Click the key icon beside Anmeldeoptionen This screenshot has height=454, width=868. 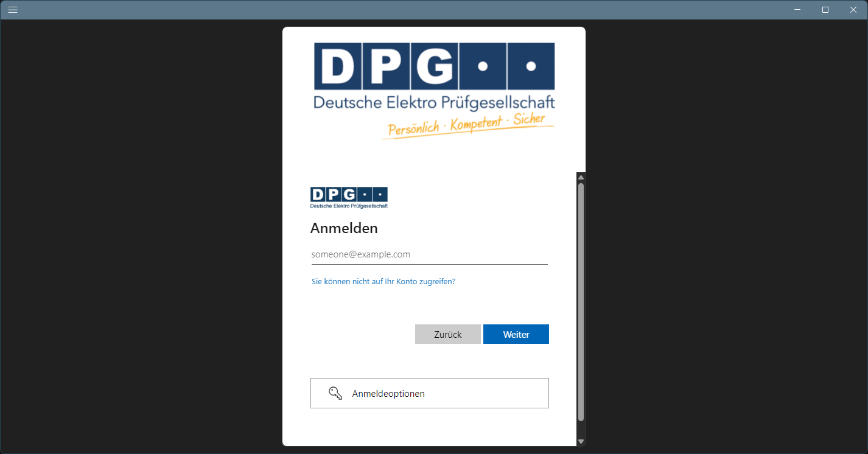[x=335, y=393]
